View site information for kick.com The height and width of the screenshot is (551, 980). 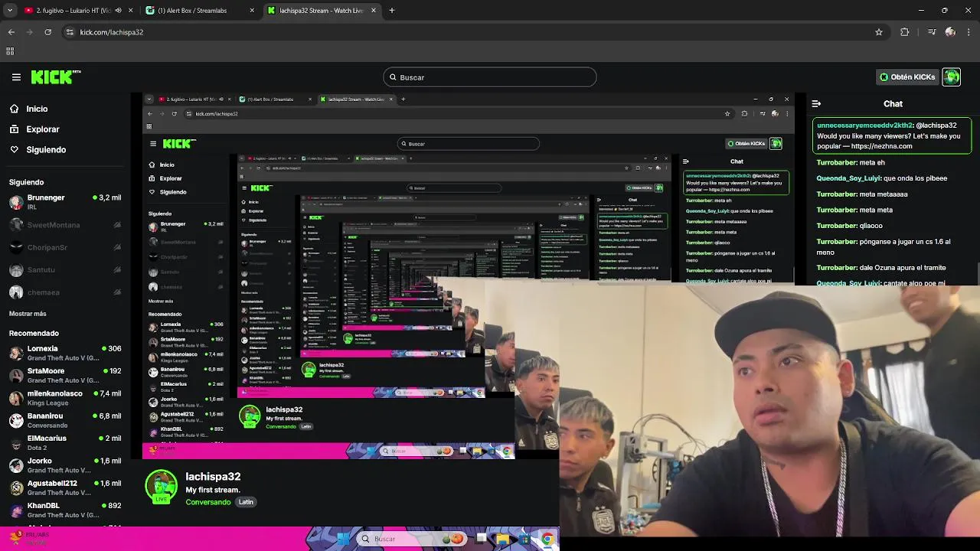point(70,32)
